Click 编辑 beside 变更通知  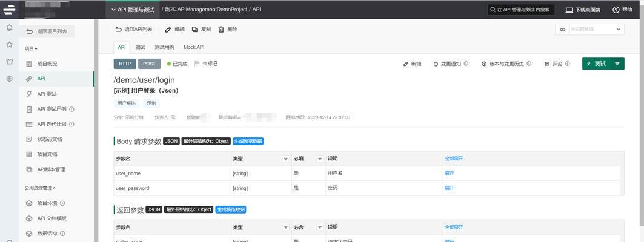coord(413,64)
